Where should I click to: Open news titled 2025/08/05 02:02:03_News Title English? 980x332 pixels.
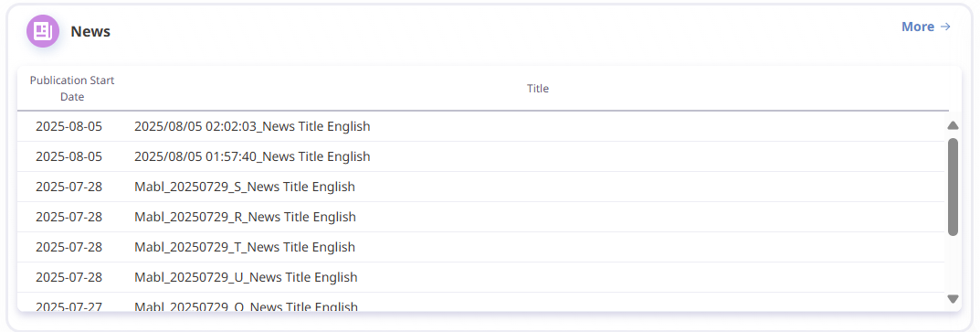(252, 126)
